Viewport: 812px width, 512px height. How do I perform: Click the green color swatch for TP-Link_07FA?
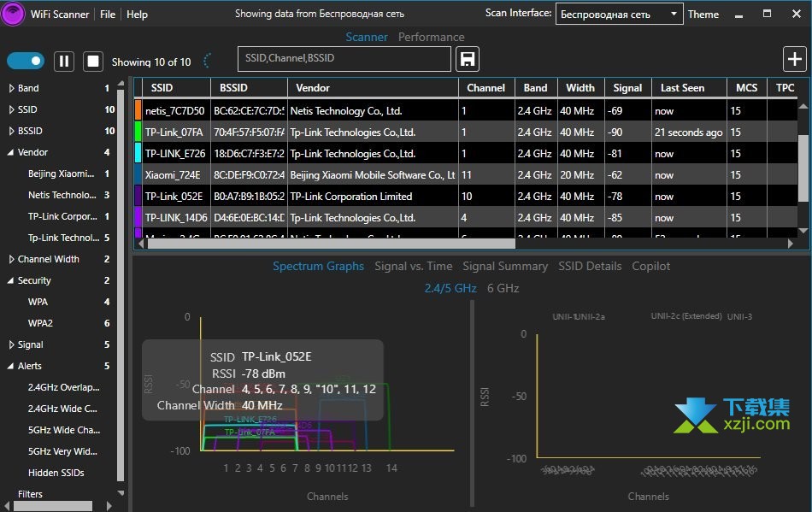coord(138,132)
